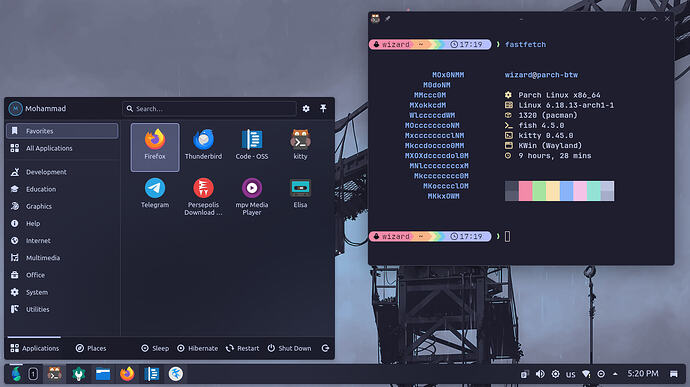This screenshot has width=690, height=387.
Task: Open brightness settings tray icon
Action: point(555,374)
